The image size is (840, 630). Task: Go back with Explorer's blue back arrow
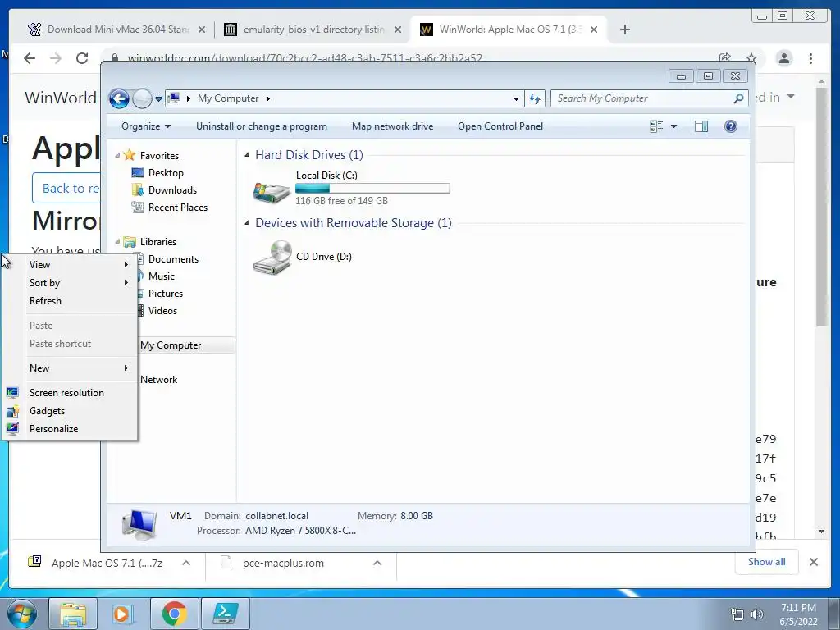pos(119,98)
